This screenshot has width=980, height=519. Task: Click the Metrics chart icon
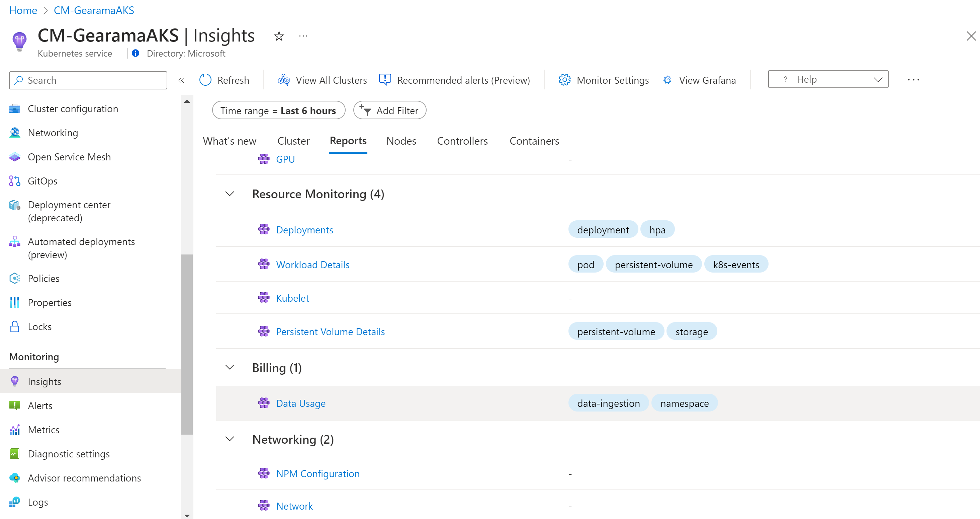(x=14, y=430)
